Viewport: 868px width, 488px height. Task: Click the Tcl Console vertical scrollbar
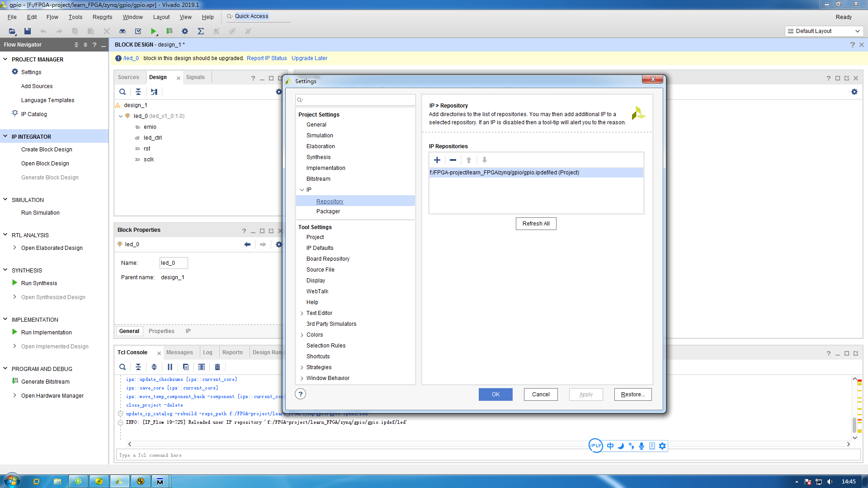coord(854,425)
